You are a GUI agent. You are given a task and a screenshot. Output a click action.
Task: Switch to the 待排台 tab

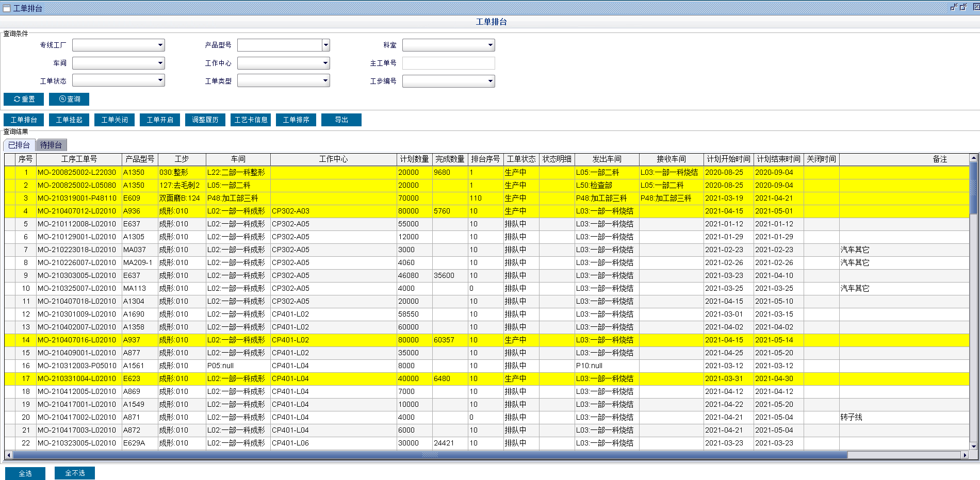(x=51, y=145)
